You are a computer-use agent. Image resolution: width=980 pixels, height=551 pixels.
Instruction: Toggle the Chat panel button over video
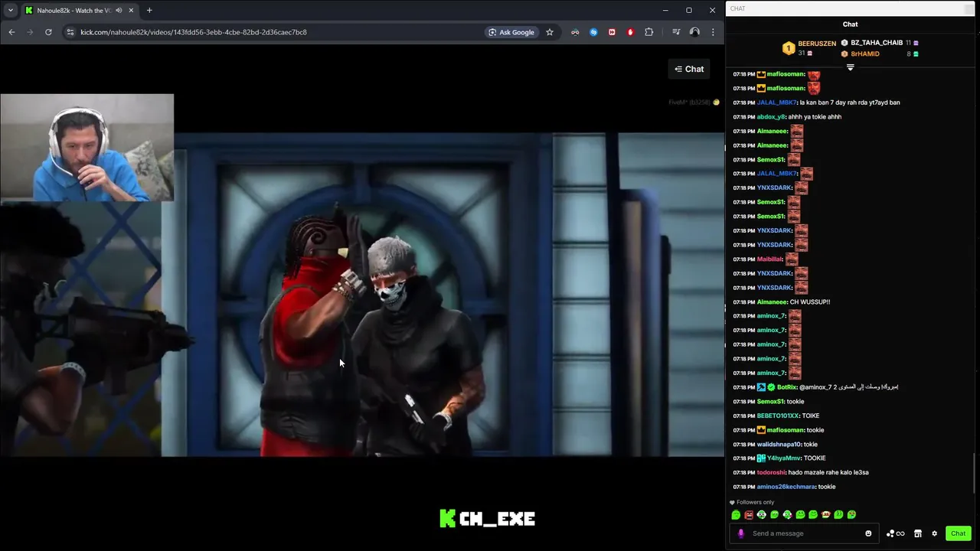point(689,69)
